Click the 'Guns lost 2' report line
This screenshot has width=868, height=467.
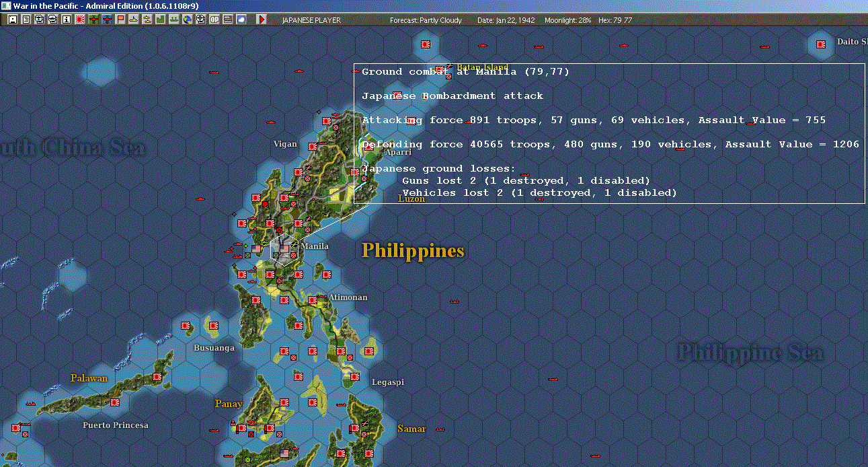tap(526, 181)
